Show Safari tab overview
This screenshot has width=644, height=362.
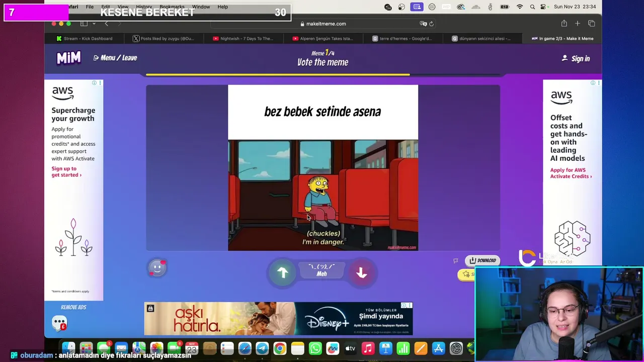[x=592, y=24]
